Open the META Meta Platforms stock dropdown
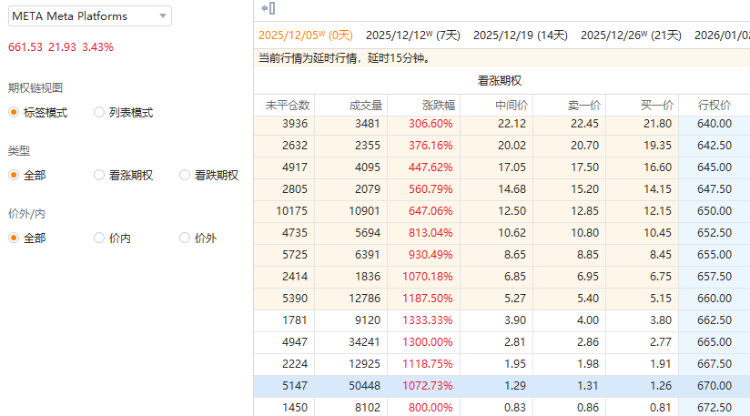The width and height of the screenshot is (750, 416). [x=90, y=16]
